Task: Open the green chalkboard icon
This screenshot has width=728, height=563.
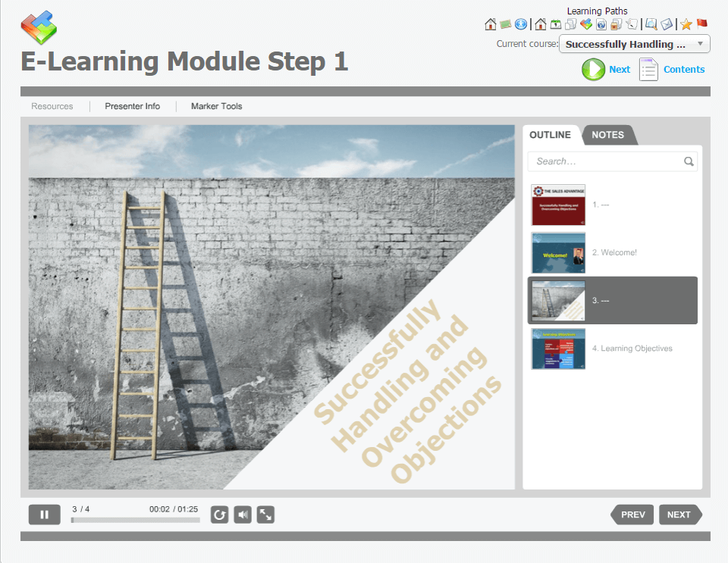Action: pos(506,24)
